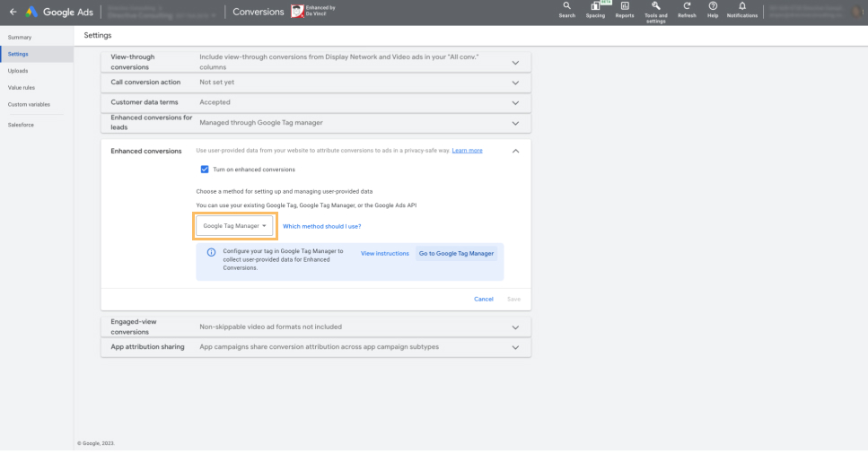Expand App attribution sharing section
Screen dimensions: 868x453
click(x=515, y=347)
